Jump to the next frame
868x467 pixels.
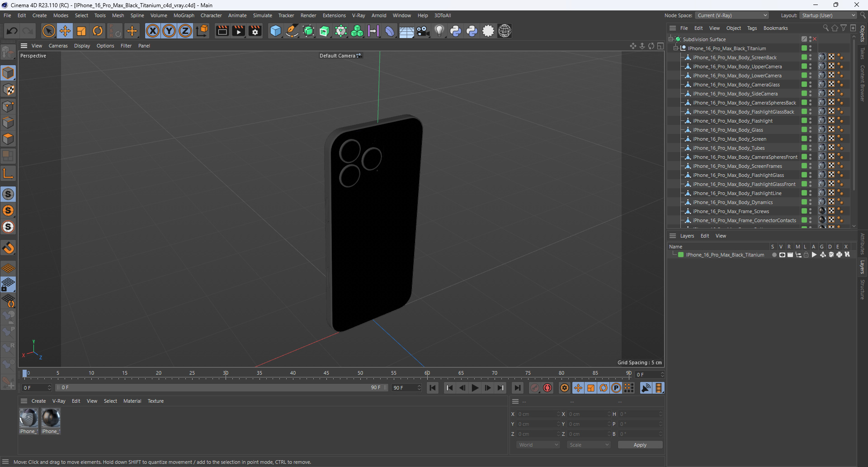click(x=488, y=388)
